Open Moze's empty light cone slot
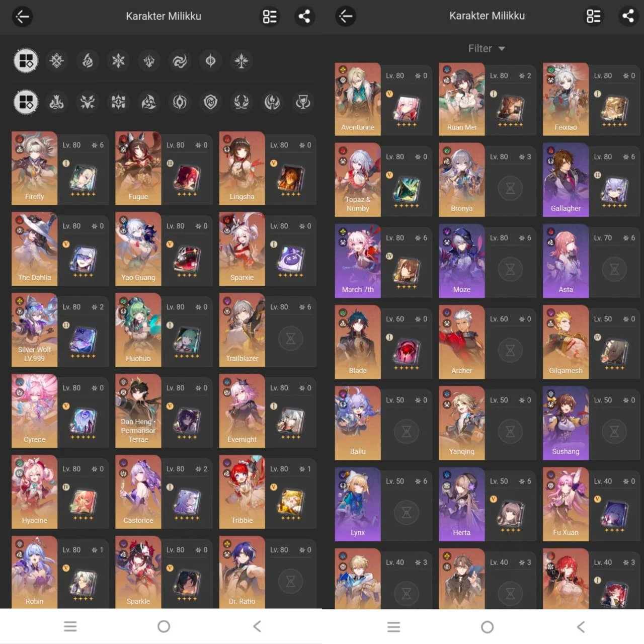Viewport: 644px width, 644px height. [510, 269]
